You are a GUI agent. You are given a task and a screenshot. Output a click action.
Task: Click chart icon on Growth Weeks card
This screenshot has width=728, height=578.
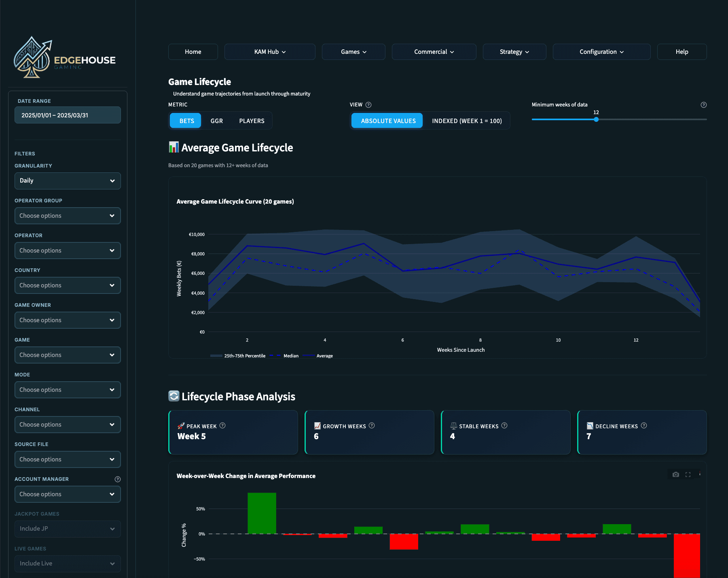point(317,426)
